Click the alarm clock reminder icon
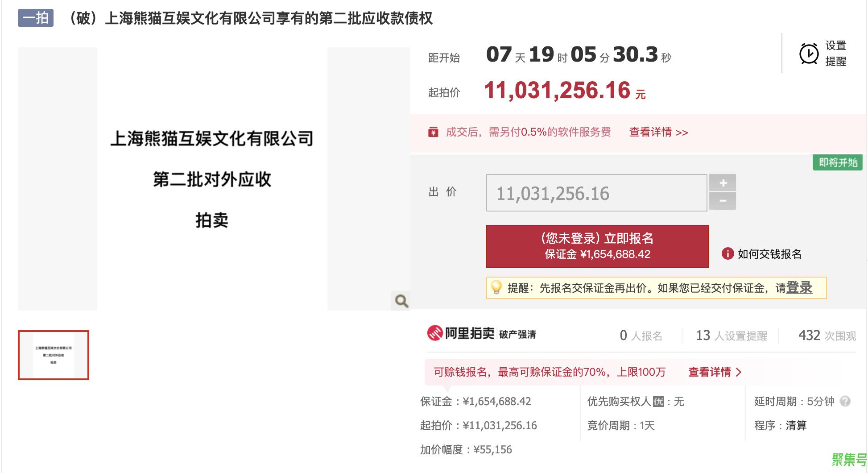The height and width of the screenshot is (473, 868). pyautogui.click(x=809, y=54)
